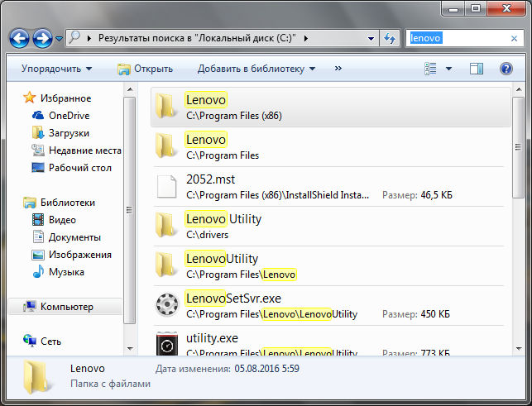This screenshot has height=406, width=532.
Task: Select the 2052.mst file
Action: (x=331, y=187)
